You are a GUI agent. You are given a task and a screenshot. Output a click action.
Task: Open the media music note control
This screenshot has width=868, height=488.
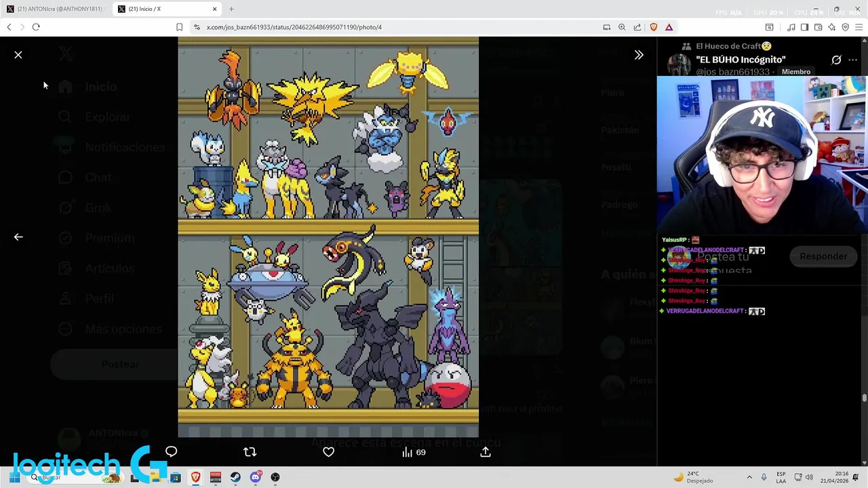tap(791, 27)
